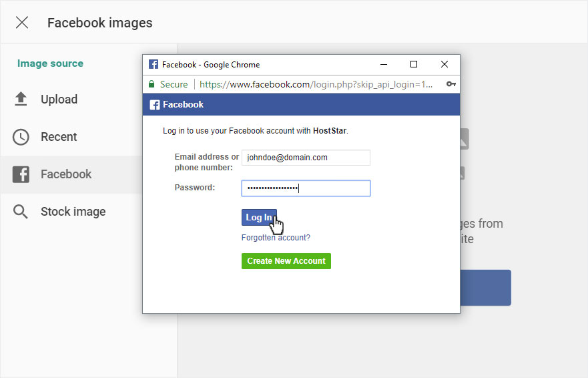Viewport: 588px width, 378px height.
Task: Click the Image source heading
Action: pos(50,63)
